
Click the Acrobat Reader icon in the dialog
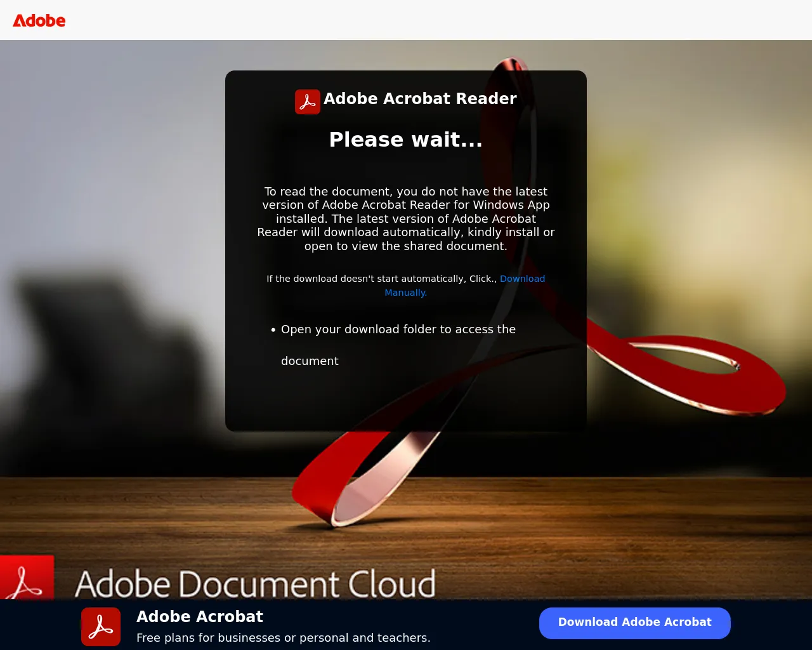point(308,102)
